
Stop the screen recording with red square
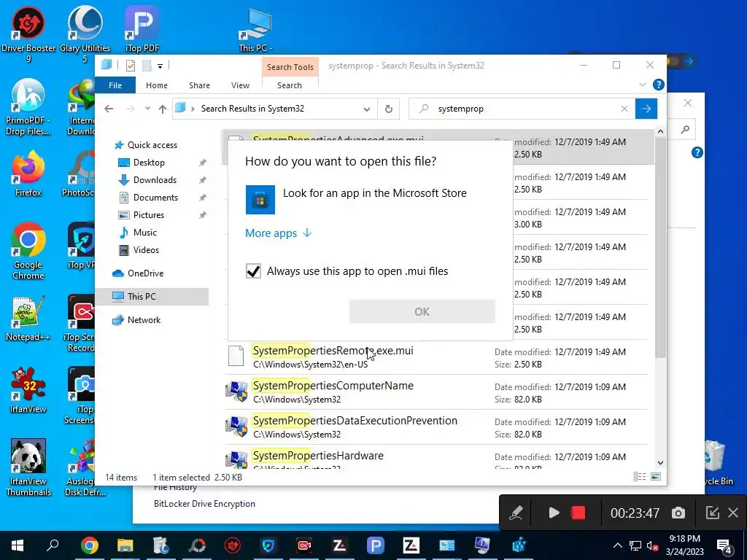tap(578, 513)
